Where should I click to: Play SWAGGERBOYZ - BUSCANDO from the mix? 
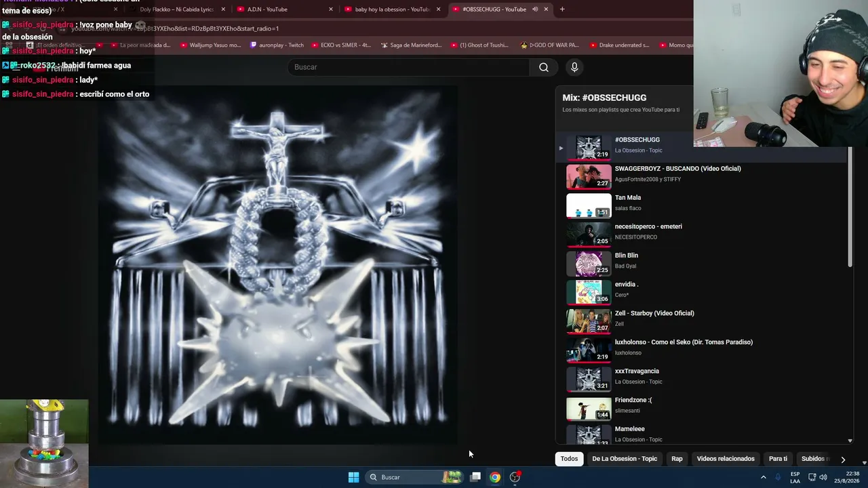pyautogui.click(x=702, y=176)
